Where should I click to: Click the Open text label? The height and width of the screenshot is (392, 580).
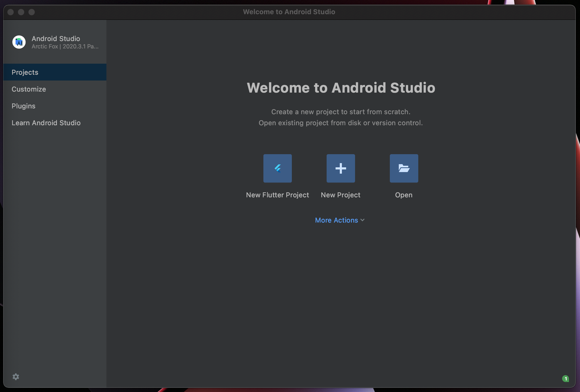[x=404, y=195]
